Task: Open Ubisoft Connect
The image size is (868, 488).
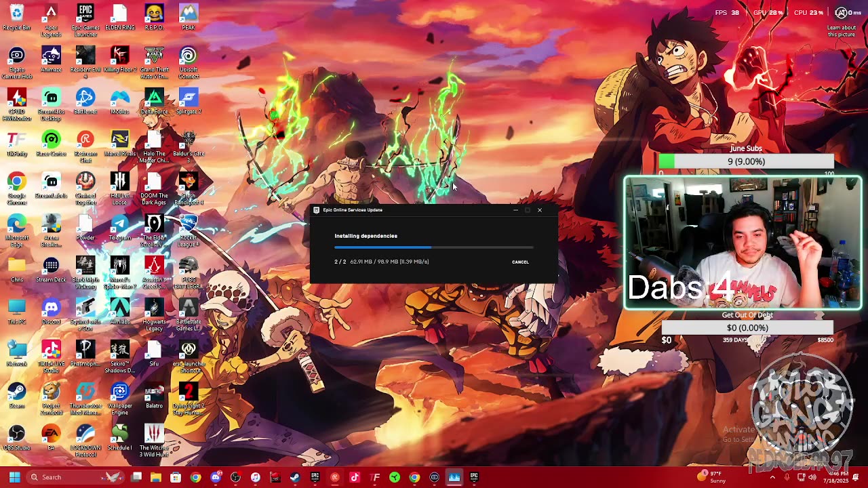Action: 189,63
